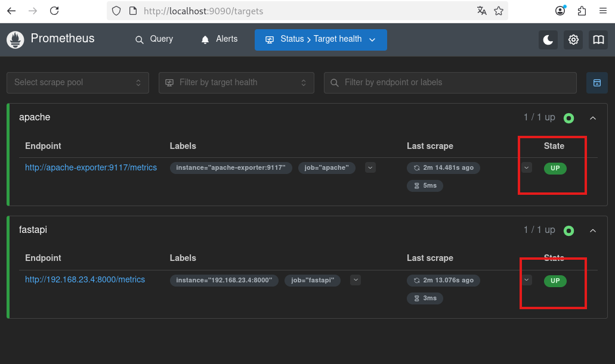Bookmark this page with star icon
The image size is (615, 364).
(499, 11)
